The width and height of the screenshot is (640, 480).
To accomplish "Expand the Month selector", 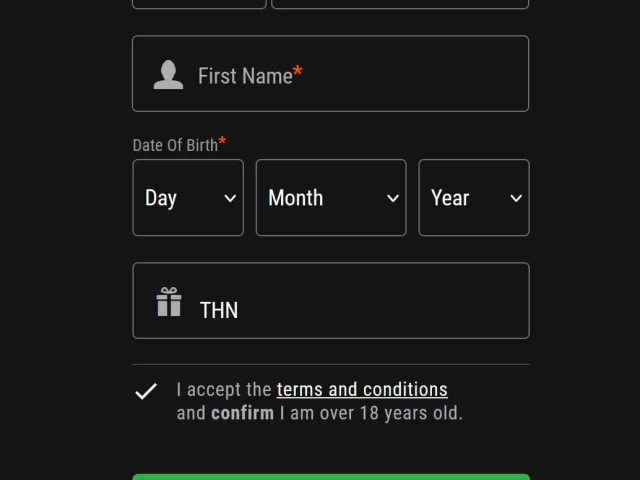I will click(x=331, y=198).
